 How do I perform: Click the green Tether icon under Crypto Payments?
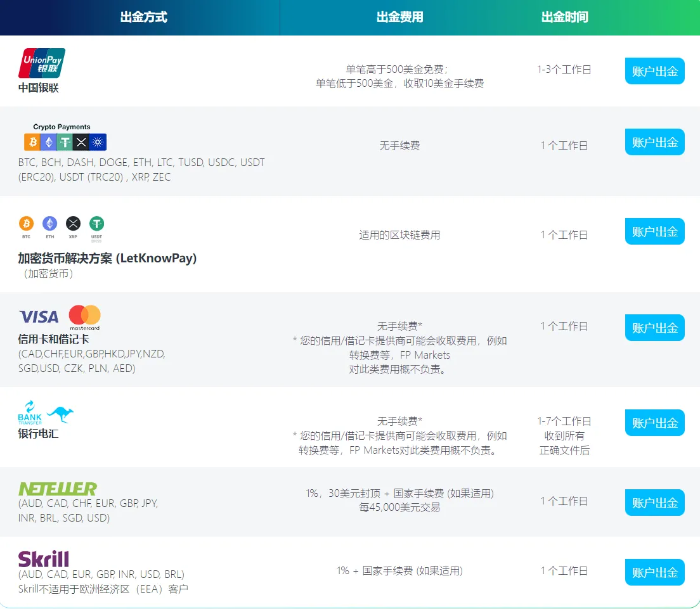click(65, 143)
